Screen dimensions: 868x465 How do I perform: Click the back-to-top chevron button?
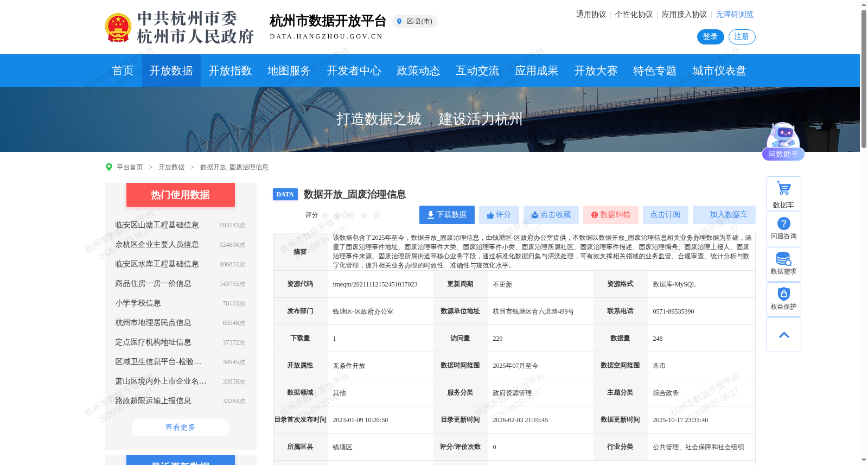tap(784, 335)
